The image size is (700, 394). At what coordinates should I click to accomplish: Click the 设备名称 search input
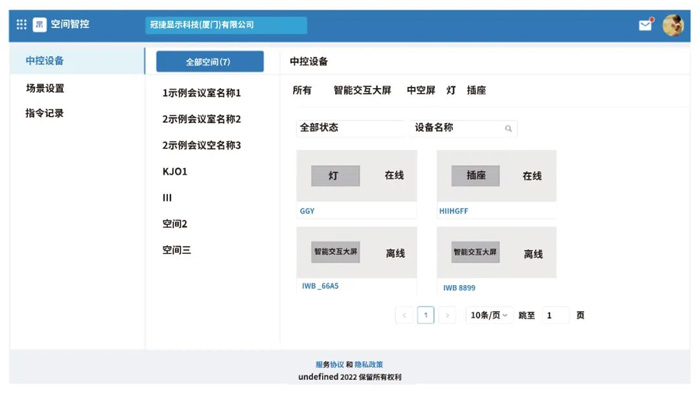[x=463, y=128]
